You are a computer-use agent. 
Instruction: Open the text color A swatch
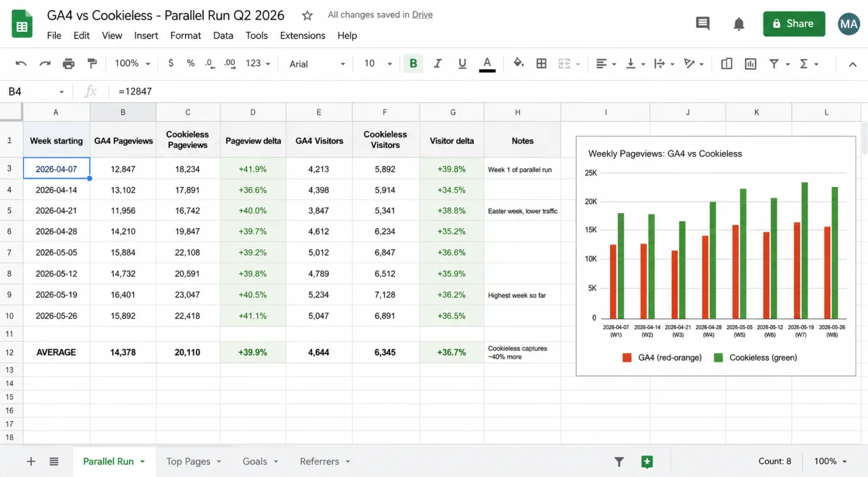[x=487, y=63]
